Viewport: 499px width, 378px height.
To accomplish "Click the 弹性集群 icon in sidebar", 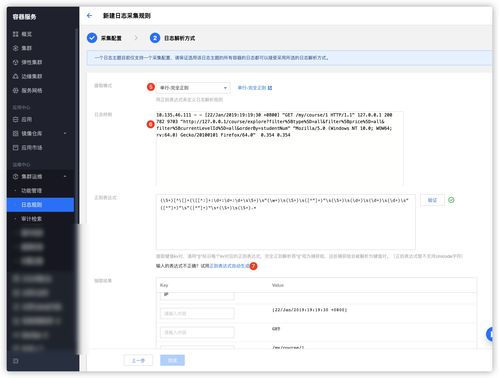I will pos(15,62).
